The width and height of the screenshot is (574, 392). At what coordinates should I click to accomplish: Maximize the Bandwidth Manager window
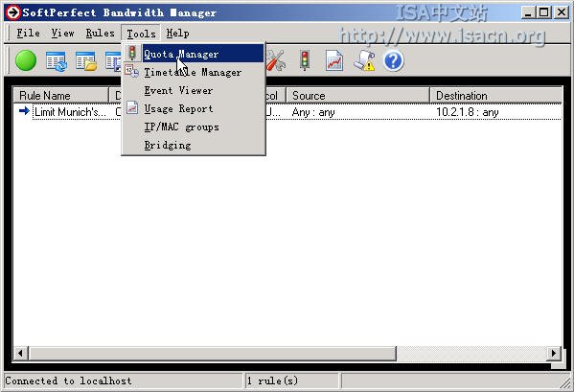pyautogui.click(x=544, y=12)
